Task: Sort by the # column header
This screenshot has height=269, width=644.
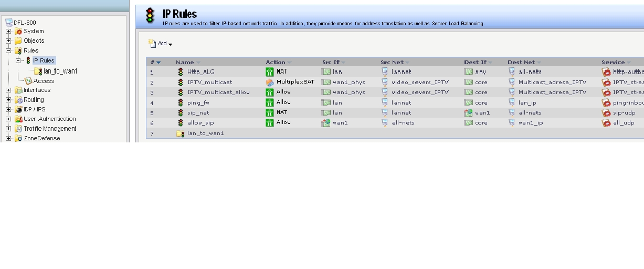Action: 155,62
